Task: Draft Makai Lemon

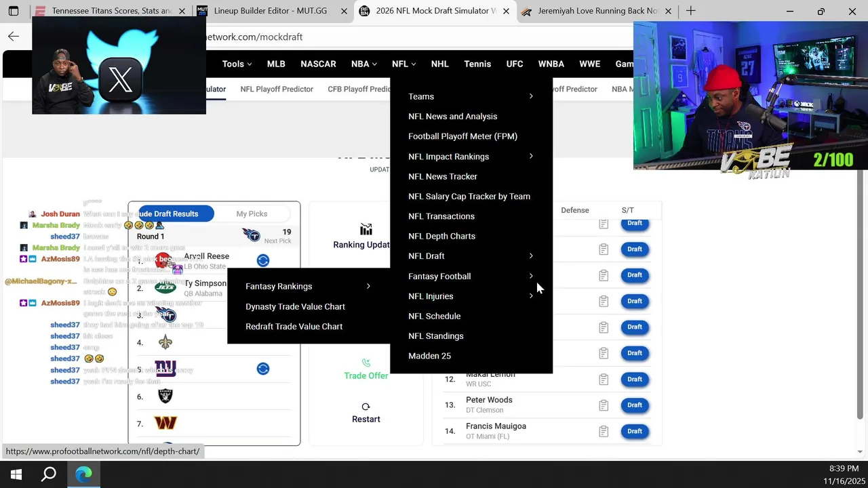Action: 635,379
